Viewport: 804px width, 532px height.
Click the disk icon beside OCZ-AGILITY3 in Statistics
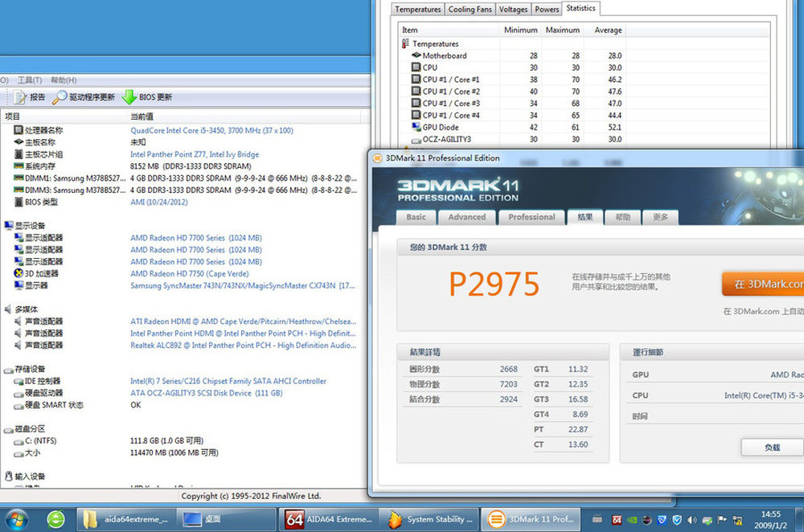click(x=416, y=139)
